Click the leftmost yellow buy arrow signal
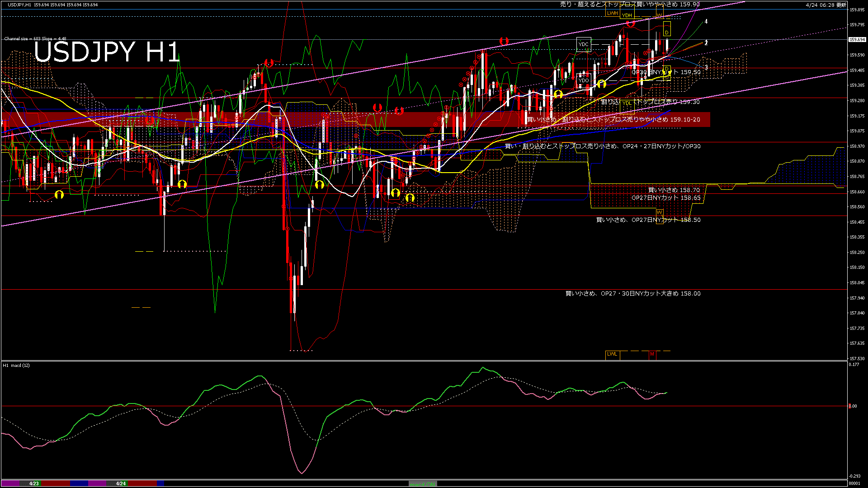This screenshot has height=488, width=868. coord(59,195)
